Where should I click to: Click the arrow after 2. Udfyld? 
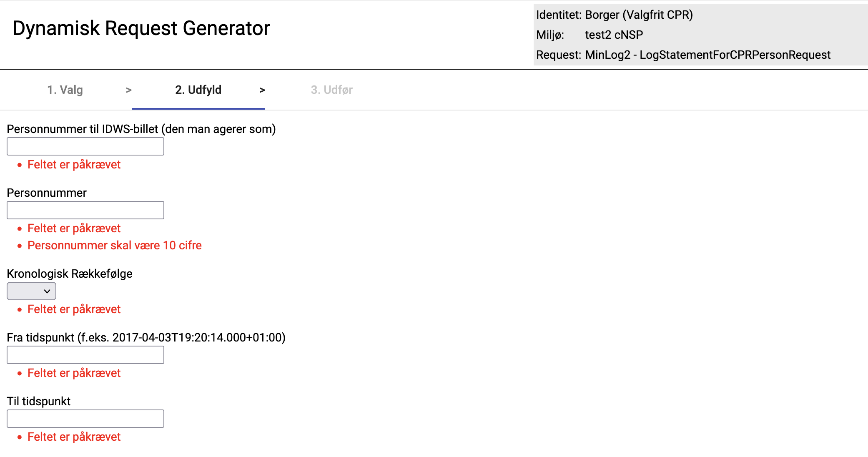(x=262, y=90)
